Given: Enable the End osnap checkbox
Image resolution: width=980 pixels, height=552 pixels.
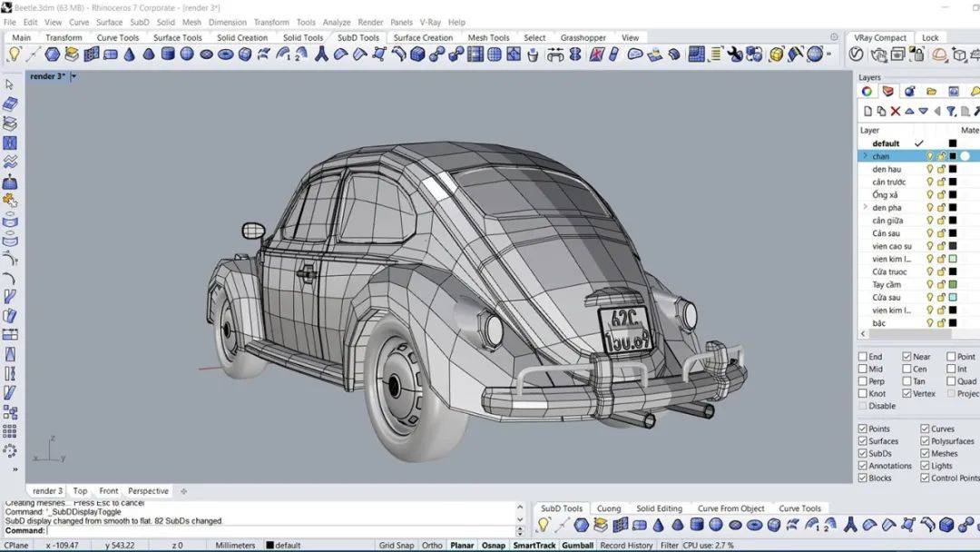Looking at the screenshot, I should 863,356.
